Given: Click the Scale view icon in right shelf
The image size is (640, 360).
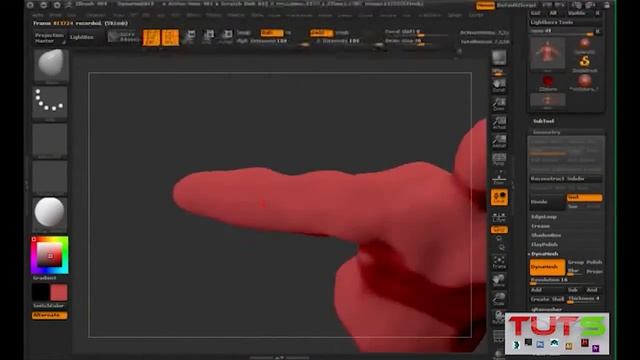Looking at the screenshot, I should point(499,299).
